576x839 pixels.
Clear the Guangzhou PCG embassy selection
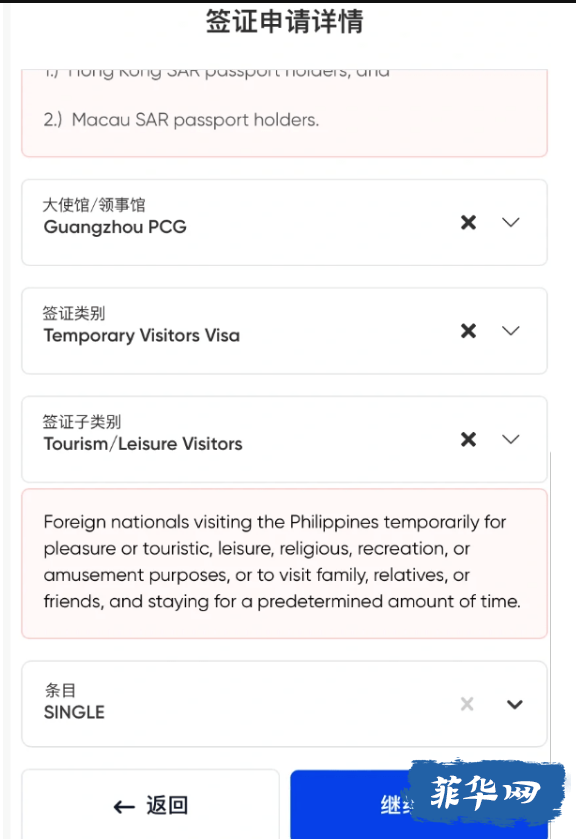click(x=468, y=222)
